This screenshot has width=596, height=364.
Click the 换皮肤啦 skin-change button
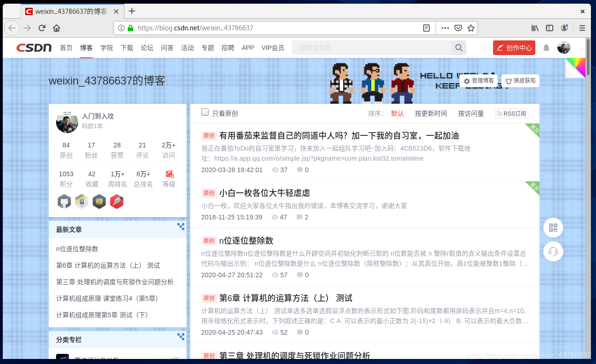pyautogui.click(x=520, y=80)
